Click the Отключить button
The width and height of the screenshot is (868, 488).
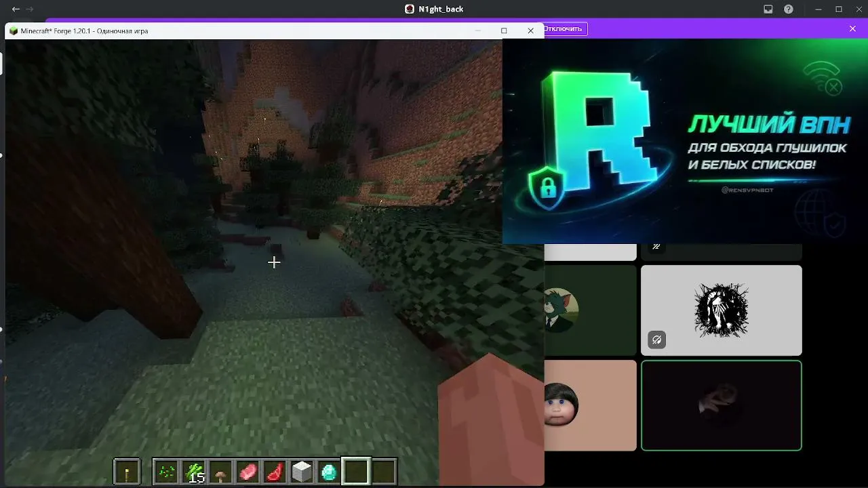564,29
